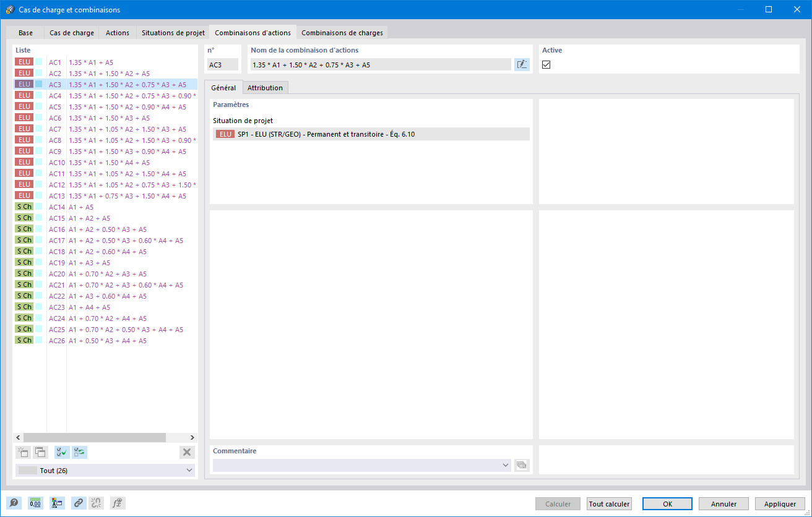Select the Situations de projet tab
Screen dimensions: 812x517
tap(173, 33)
